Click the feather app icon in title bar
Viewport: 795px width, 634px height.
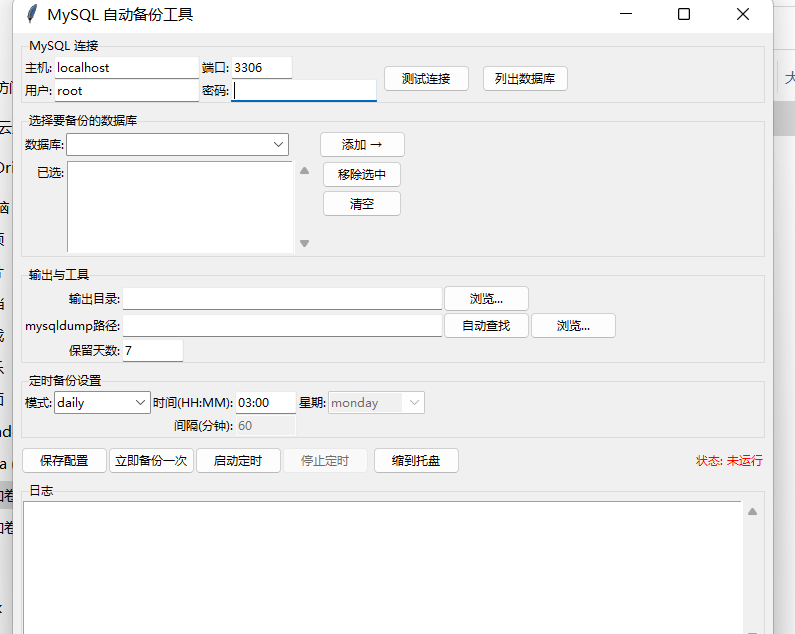(x=32, y=14)
